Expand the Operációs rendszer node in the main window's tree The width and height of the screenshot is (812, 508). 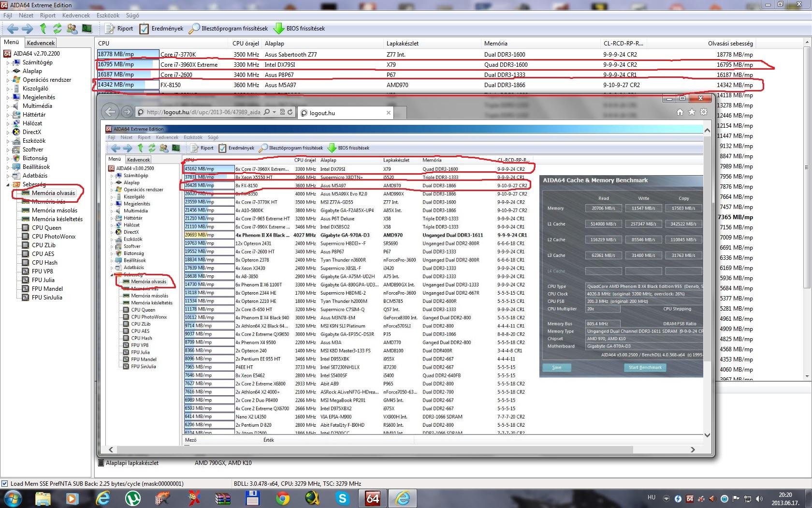point(8,80)
